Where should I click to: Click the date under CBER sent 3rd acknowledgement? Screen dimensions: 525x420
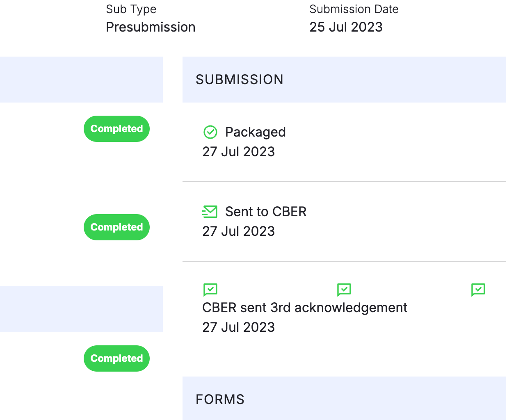(238, 327)
